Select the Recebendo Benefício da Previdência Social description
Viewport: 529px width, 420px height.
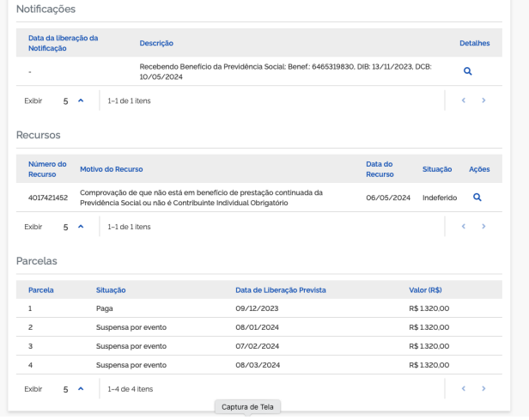pyautogui.click(x=285, y=71)
